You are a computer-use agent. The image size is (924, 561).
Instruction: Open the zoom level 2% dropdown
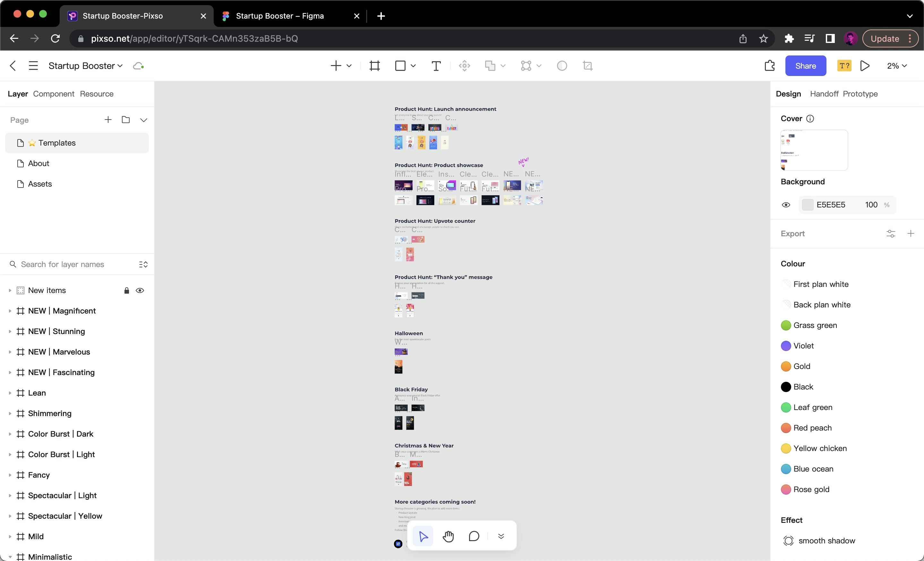897,66
